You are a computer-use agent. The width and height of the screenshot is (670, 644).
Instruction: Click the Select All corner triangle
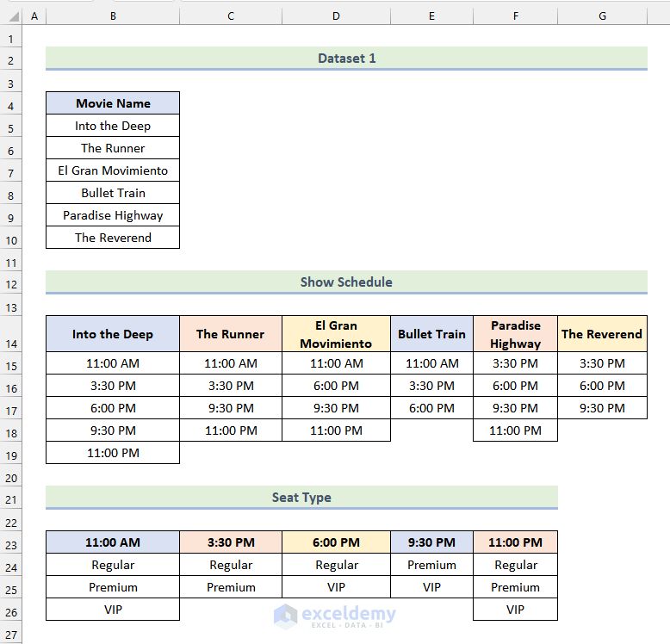click(13, 16)
